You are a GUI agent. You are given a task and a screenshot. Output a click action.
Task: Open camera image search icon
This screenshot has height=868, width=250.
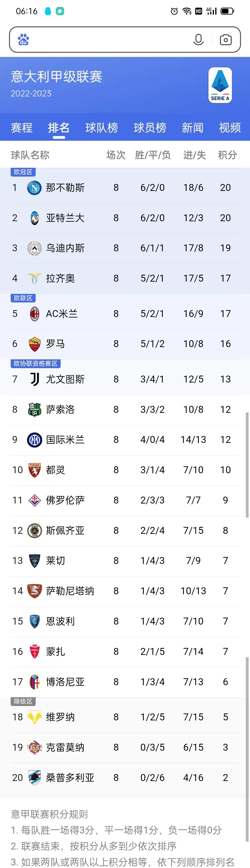click(225, 40)
